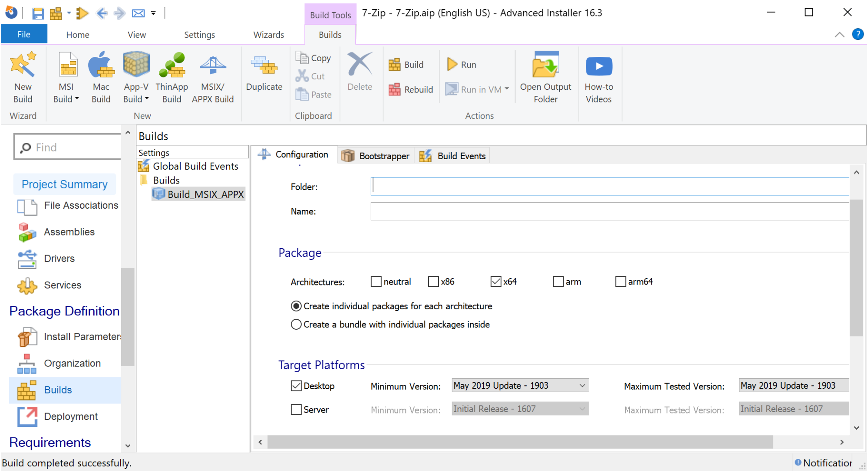
Task: Create a ThinApp Build
Action: click(x=172, y=78)
